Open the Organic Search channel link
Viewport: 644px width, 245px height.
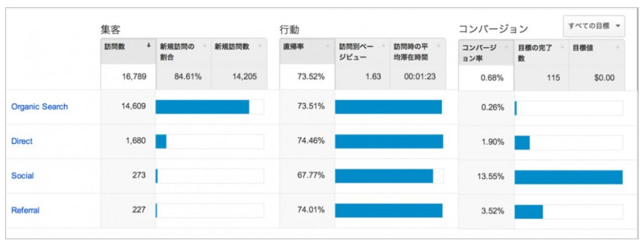39,107
